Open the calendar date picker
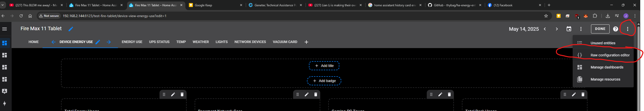644x111 pixels. pos(569,29)
